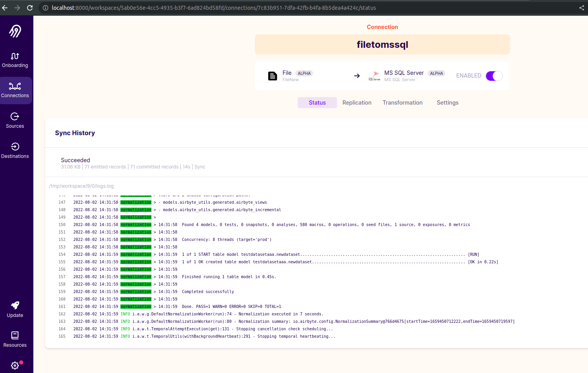The width and height of the screenshot is (588, 373).
Task: Click the arrow between source and destination
Action: 357,76
